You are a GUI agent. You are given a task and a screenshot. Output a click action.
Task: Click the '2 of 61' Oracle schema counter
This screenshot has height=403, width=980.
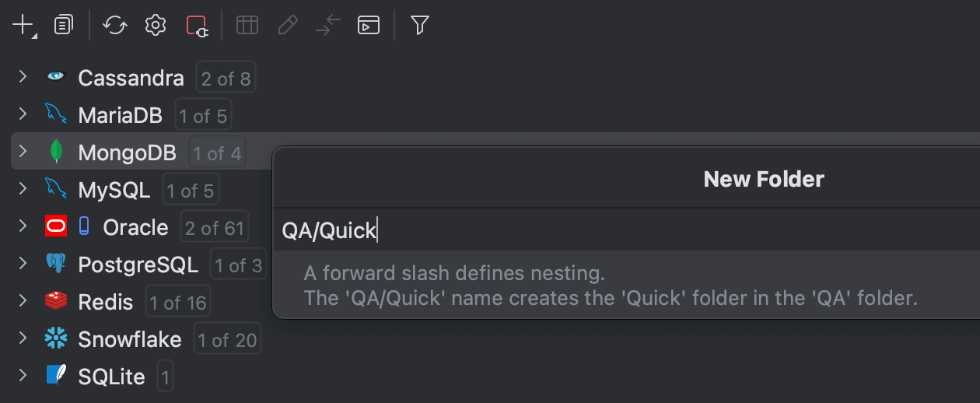[x=214, y=228]
